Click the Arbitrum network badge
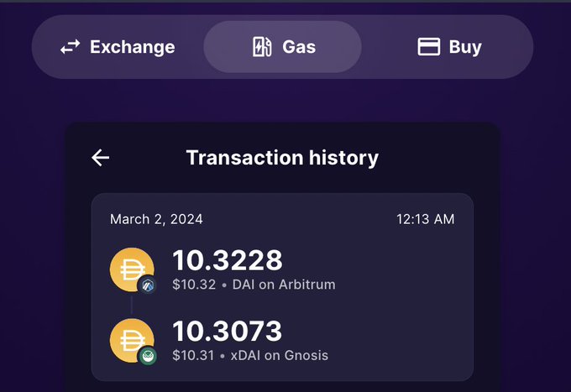571x392 pixels. tap(147, 285)
